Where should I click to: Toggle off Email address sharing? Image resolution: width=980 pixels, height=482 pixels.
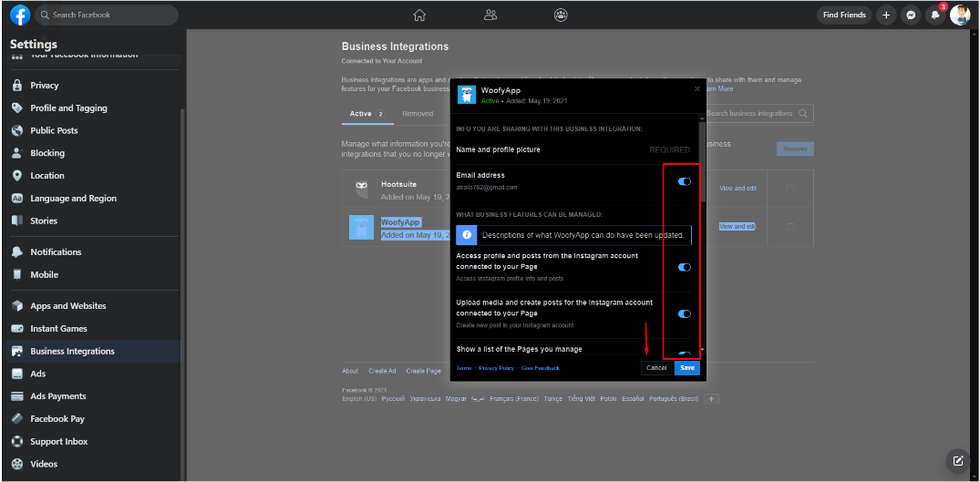coord(684,181)
